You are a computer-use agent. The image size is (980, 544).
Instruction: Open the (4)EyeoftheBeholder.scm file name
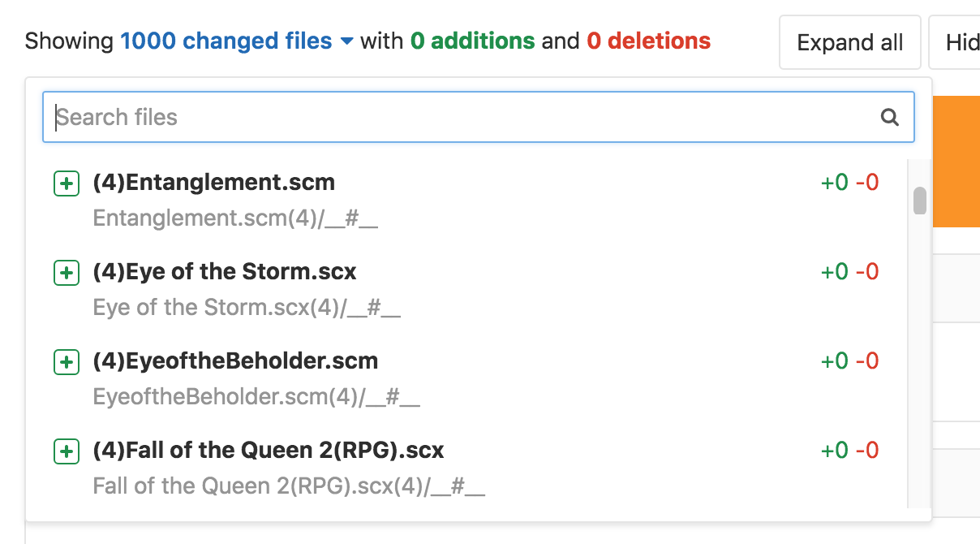point(235,361)
